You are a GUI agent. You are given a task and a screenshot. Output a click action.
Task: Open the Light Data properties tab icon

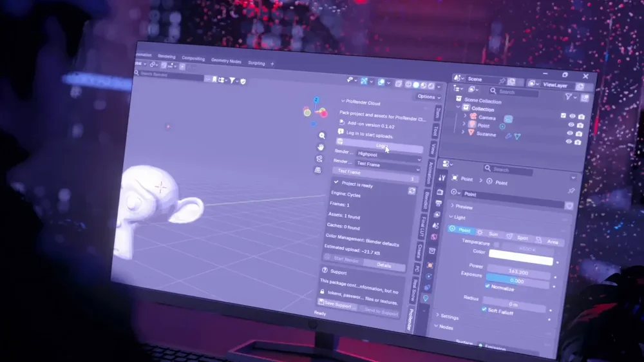point(426,298)
